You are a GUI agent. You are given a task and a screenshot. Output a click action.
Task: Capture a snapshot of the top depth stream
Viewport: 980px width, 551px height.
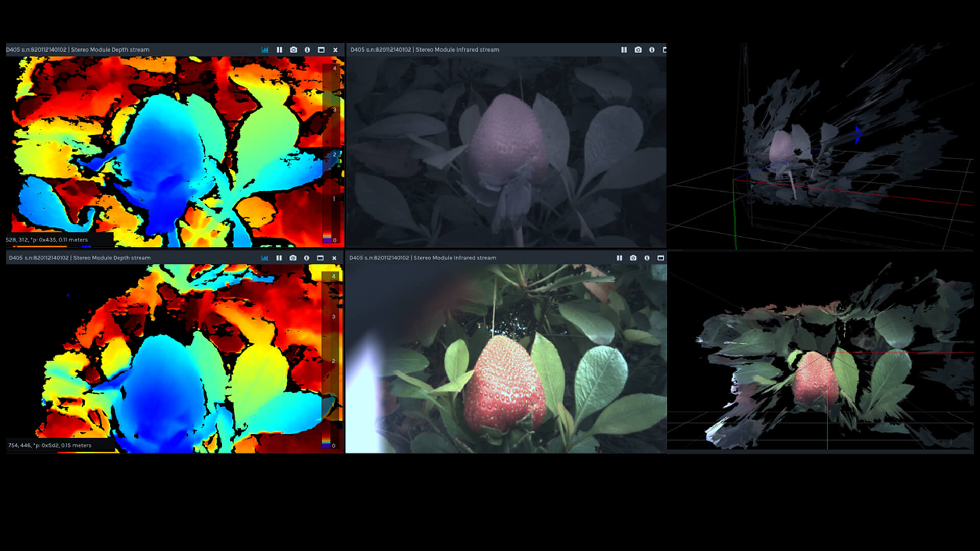[x=293, y=49]
